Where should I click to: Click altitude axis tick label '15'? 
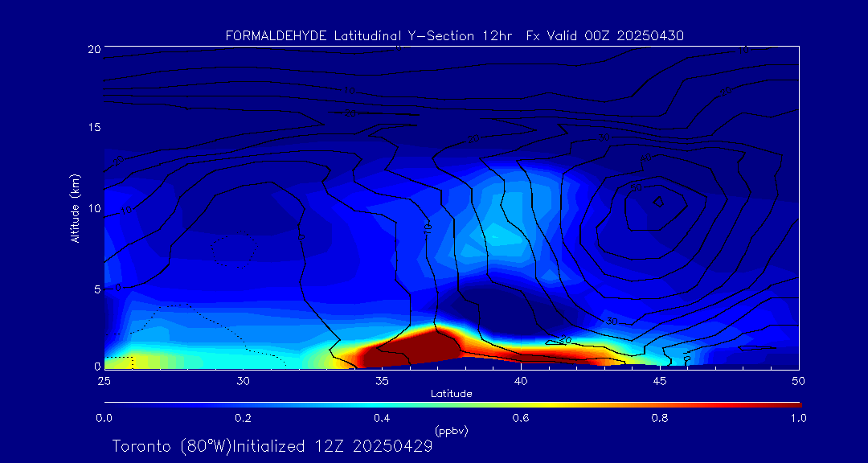(94, 127)
